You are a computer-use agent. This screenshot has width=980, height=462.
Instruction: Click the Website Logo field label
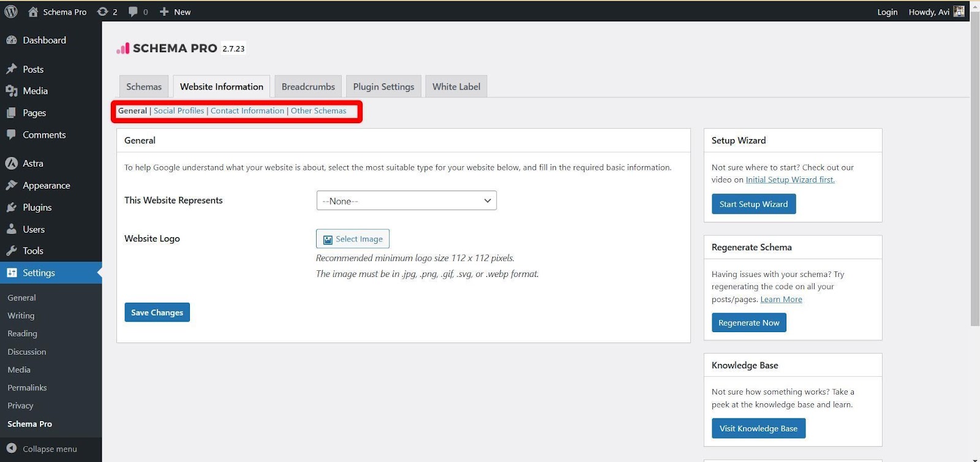152,238
